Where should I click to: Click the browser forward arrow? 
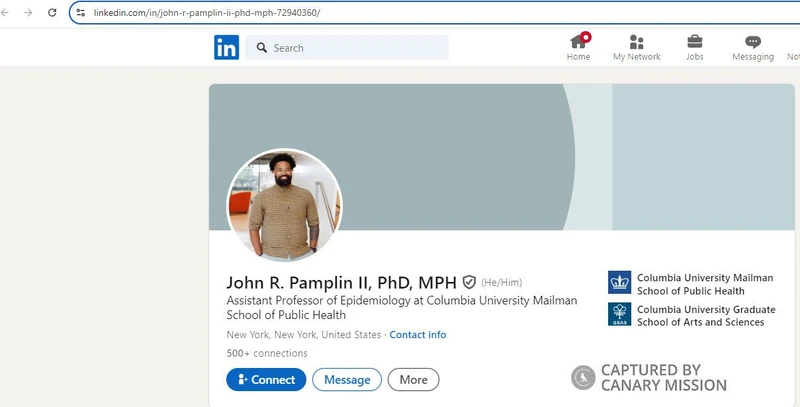[28, 13]
